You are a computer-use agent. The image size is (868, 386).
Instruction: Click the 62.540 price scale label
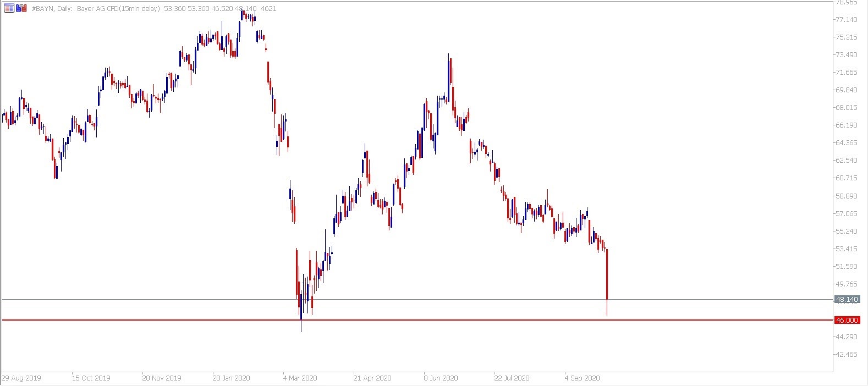click(847, 161)
